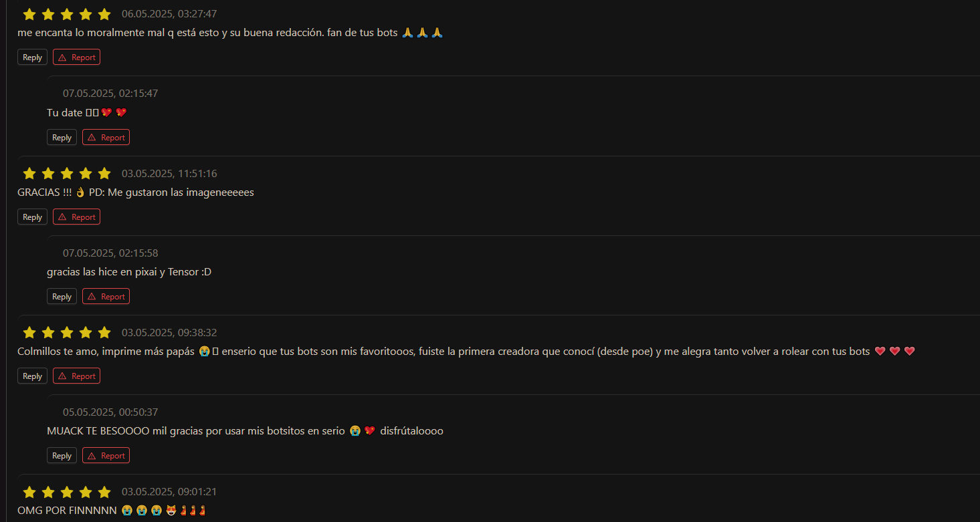Report the "GRACIAS !!!" review
980x522 pixels.
coord(76,217)
